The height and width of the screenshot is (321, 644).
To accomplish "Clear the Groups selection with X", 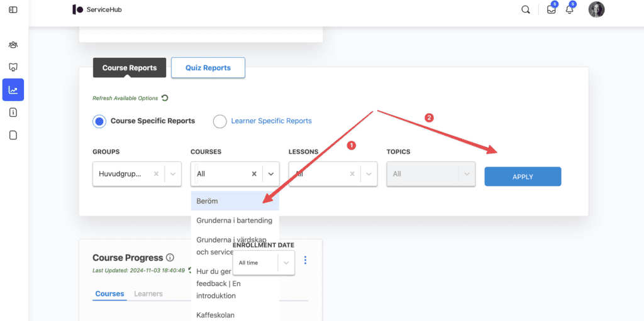I will click(x=156, y=173).
